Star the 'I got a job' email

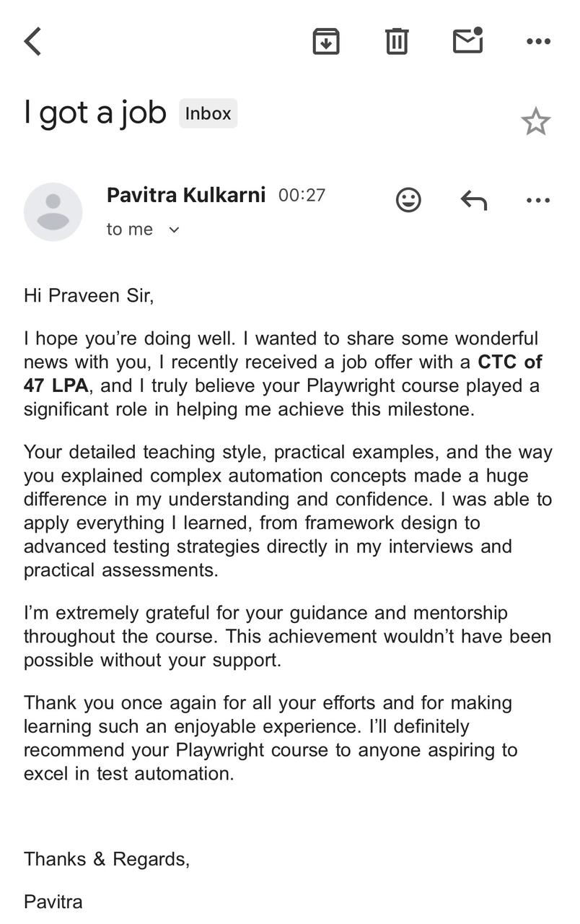click(535, 121)
